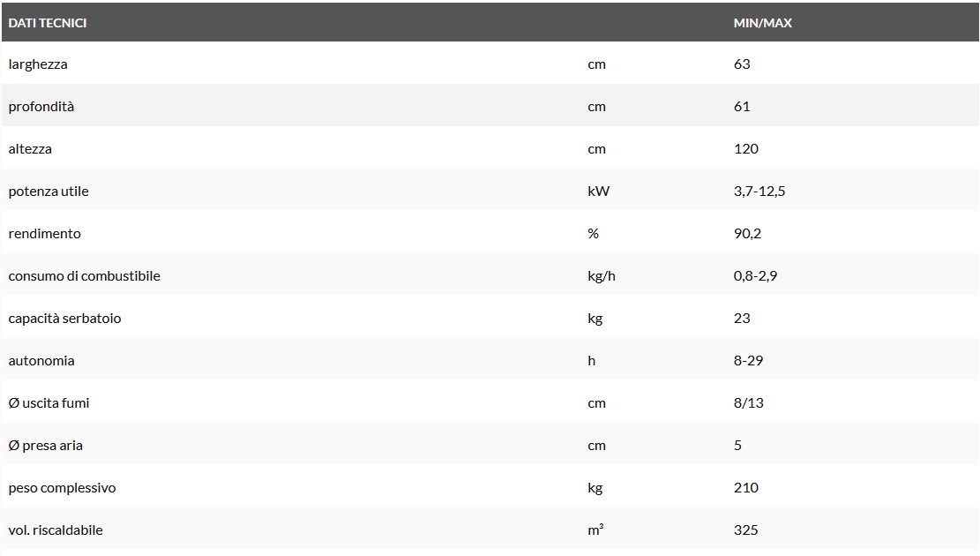Click the DATI TECNICI table header

click(x=48, y=23)
